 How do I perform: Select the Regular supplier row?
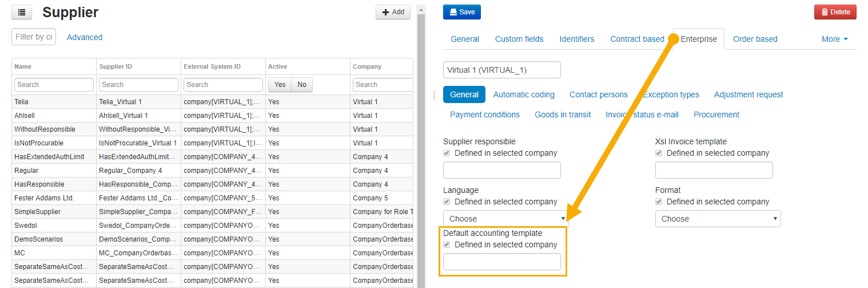pyautogui.click(x=212, y=171)
